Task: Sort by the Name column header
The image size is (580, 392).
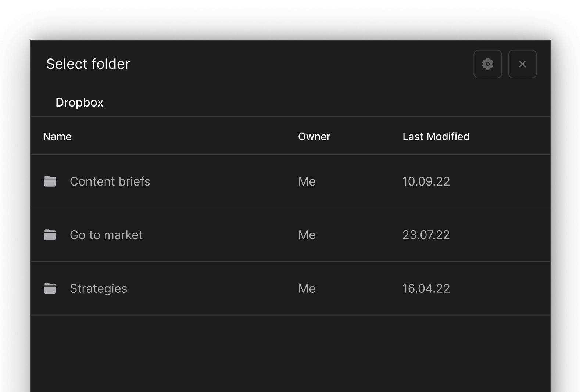Action: [x=57, y=136]
